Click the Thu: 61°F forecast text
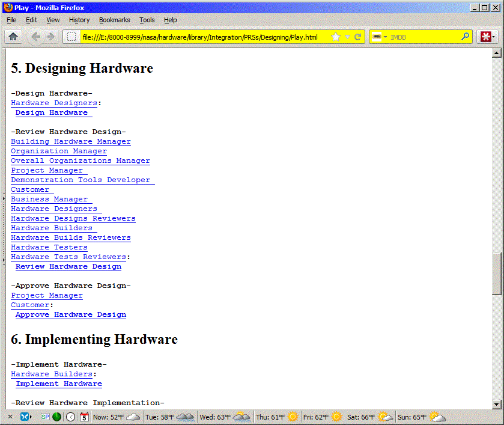Screen dimensions: 504x425 pyautogui.click(x=270, y=417)
